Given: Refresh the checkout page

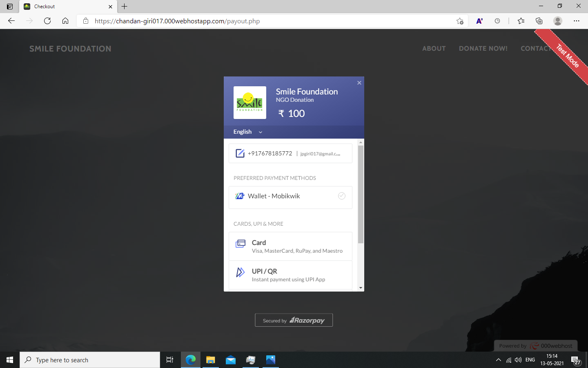Looking at the screenshot, I should click(x=47, y=21).
